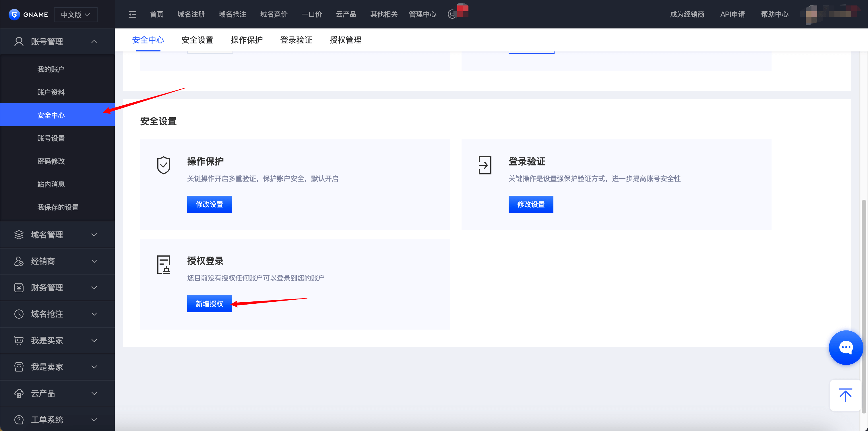This screenshot has width=868, height=431.
Task: Switch to the 安全设置 tab
Action: 197,40
